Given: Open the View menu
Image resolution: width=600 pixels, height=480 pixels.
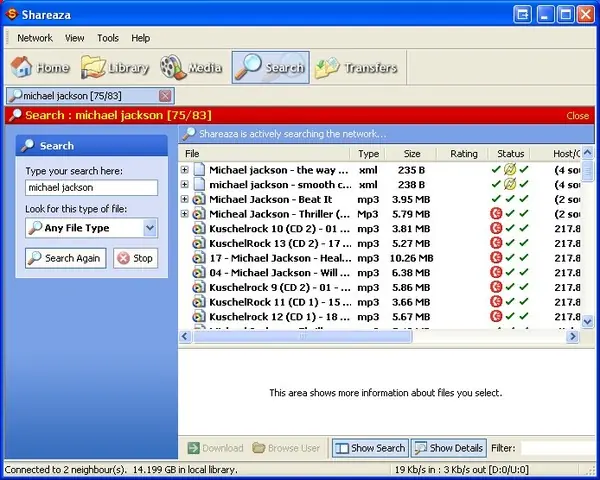Looking at the screenshot, I should click(x=74, y=38).
